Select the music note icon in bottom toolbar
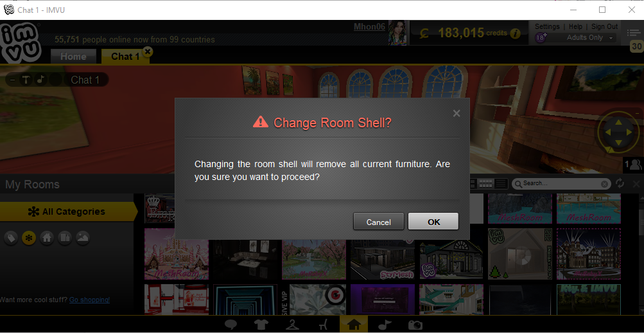The image size is (644, 333). (x=383, y=325)
